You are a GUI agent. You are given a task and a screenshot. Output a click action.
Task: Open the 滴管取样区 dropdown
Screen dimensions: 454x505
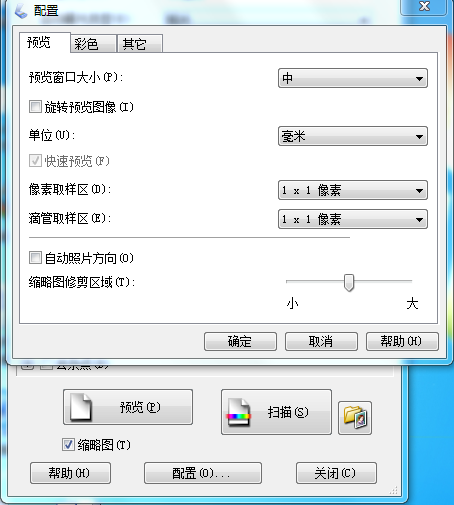353,219
